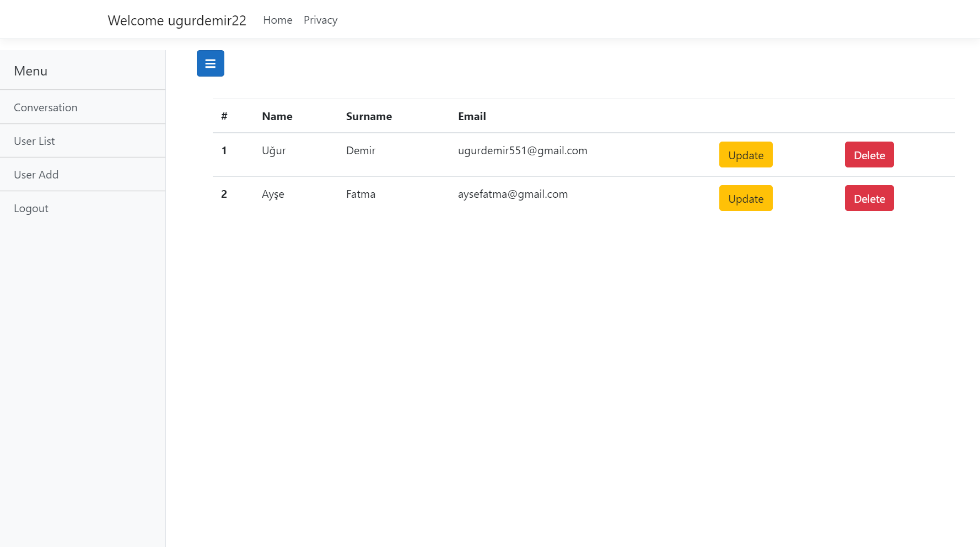Image resolution: width=980 pixels, height=547 pixels.
Task: Open User Add from the sidebar
Action: (x=83, y=175)
